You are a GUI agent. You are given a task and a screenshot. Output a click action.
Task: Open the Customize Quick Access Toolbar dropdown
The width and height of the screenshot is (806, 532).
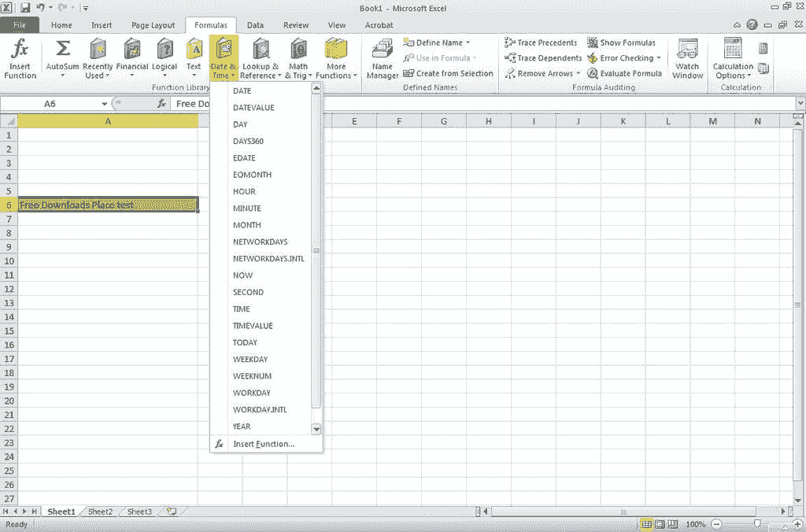coord(85,8)
